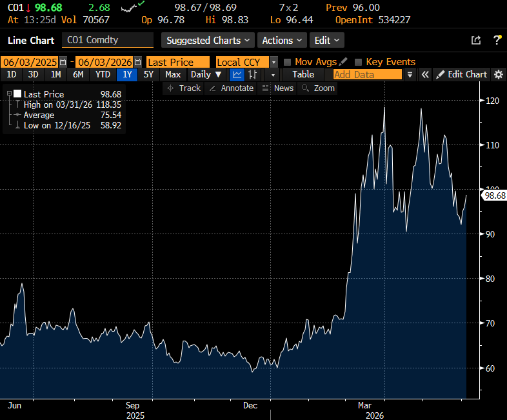The image size is (507, 420).
Task: Select the bar chart type icon
Action: (x=252, y=75)
